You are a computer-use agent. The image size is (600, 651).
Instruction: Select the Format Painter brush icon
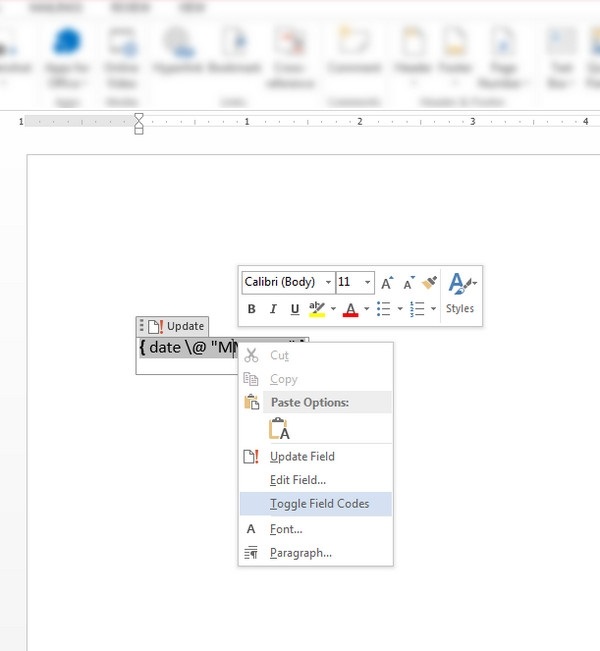(x=430, y=283)
